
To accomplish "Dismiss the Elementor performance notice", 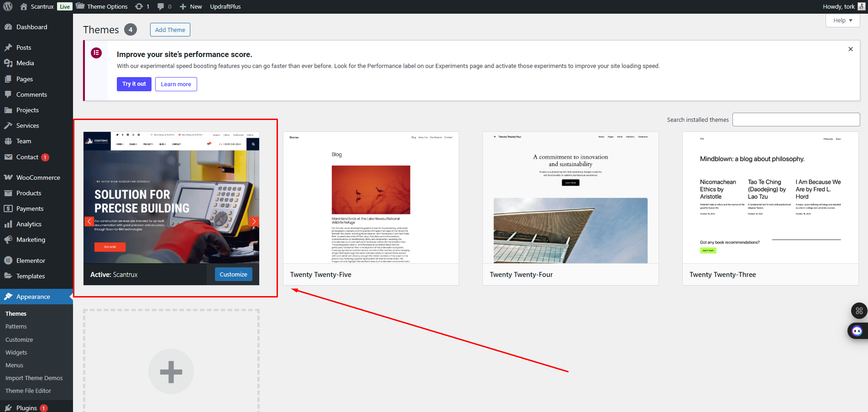I will [x=850, y=49].
